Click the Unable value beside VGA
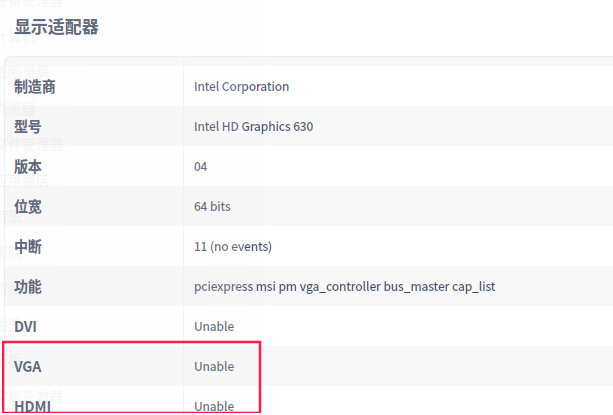The width and height of the screenshot is (613, 415). 214,367
